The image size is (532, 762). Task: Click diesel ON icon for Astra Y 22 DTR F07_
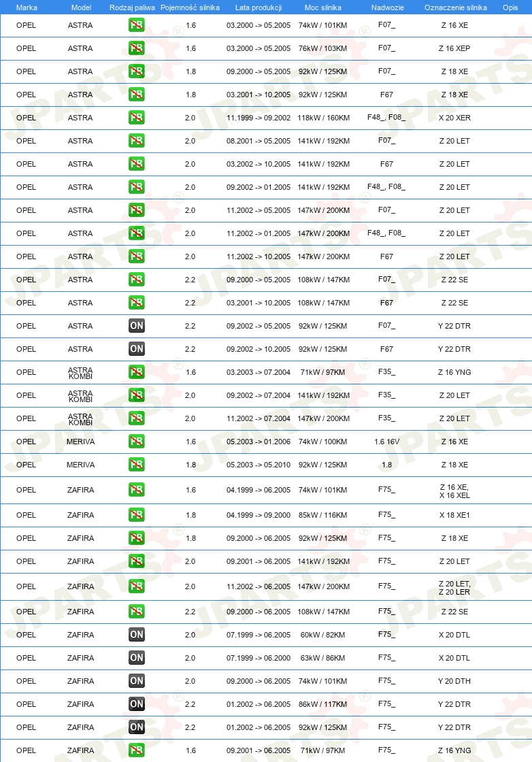137,326
